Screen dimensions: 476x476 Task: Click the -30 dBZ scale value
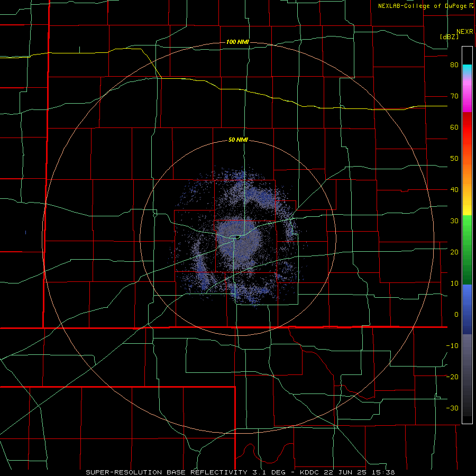[452, 408]
